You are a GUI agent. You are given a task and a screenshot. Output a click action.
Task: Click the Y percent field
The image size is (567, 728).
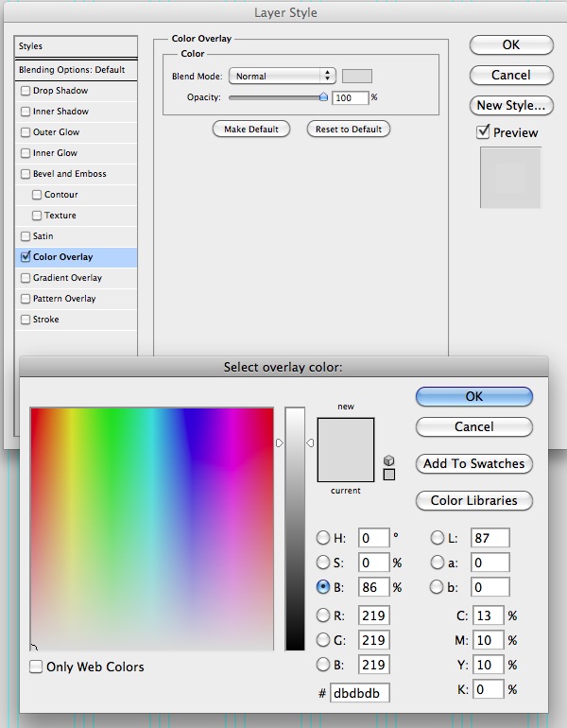coord(489,665)
